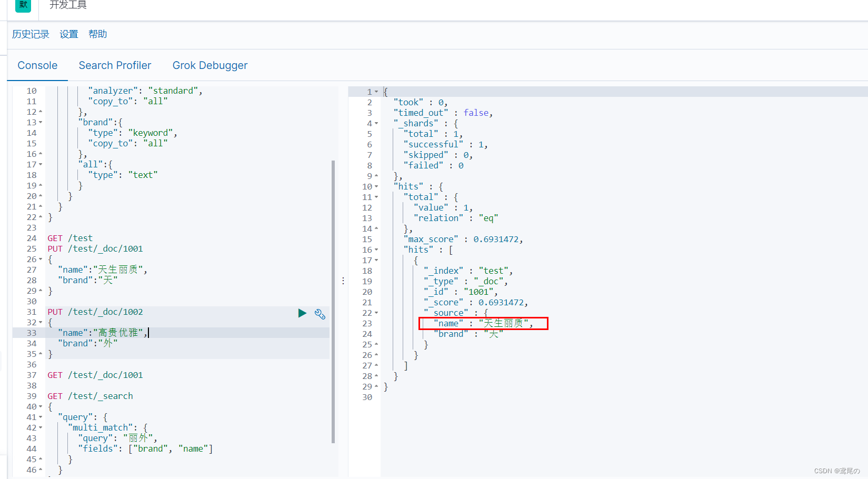Open 设置 settings link

click(x=69, y=34)
